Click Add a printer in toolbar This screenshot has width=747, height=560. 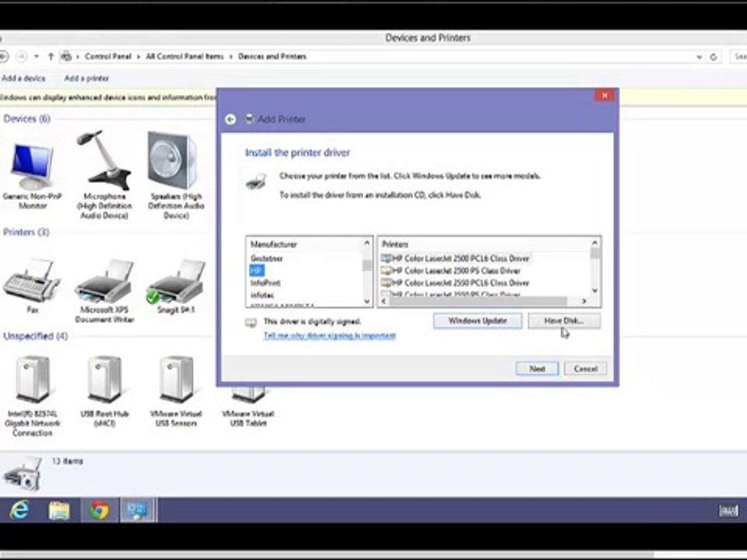pos(86,78)
